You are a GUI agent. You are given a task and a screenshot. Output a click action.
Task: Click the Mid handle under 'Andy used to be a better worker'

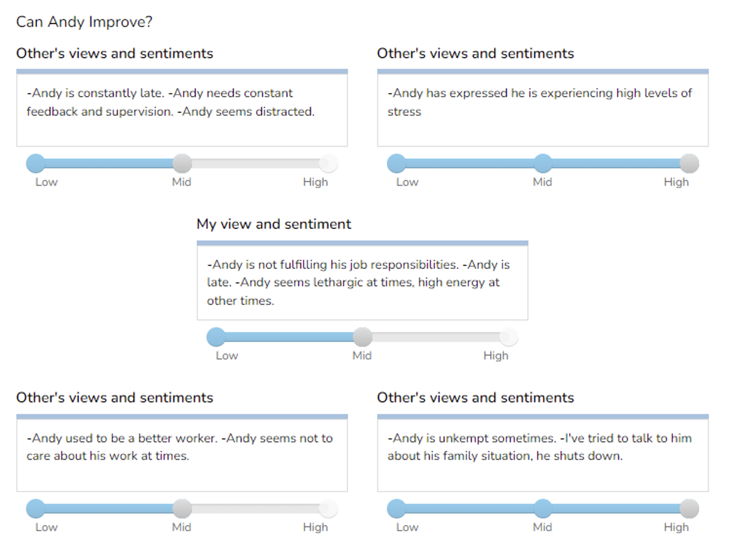[182, 508]
